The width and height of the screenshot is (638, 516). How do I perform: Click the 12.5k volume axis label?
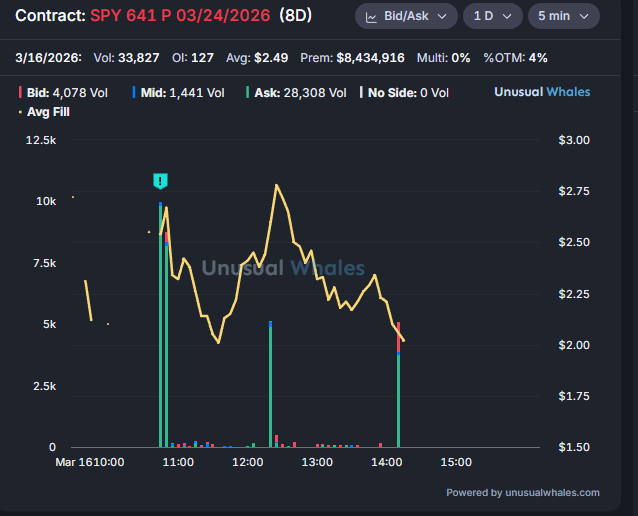pyautogui.click(x=41, y=140)
